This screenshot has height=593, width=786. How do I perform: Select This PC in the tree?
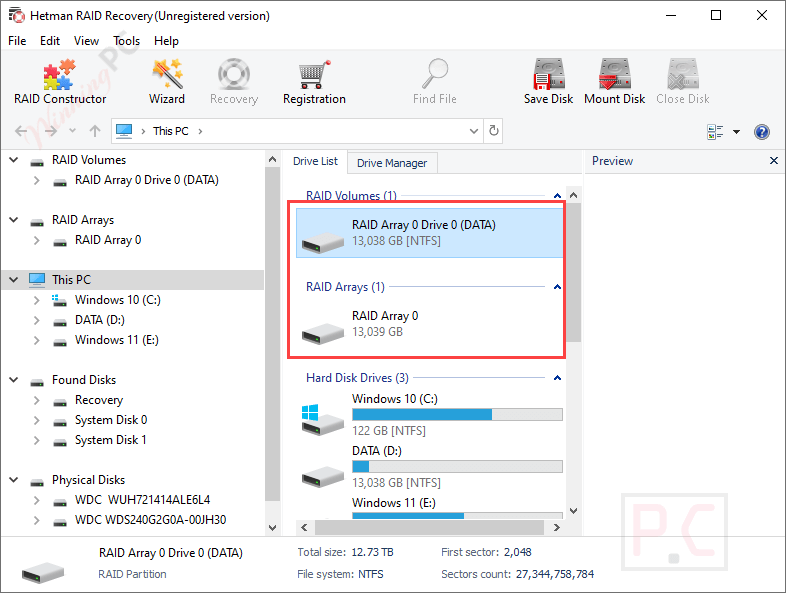pyautogui.click(x=71, y=280)
